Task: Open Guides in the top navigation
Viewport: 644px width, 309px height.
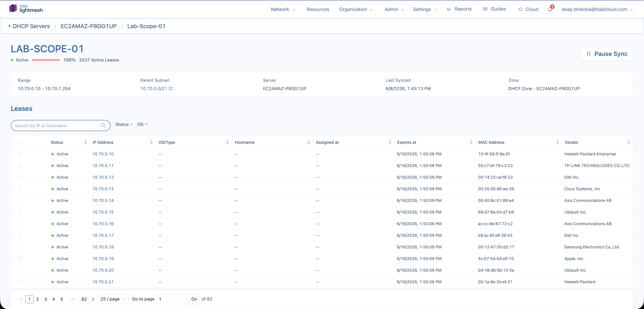Action: [x=498, y=9]
